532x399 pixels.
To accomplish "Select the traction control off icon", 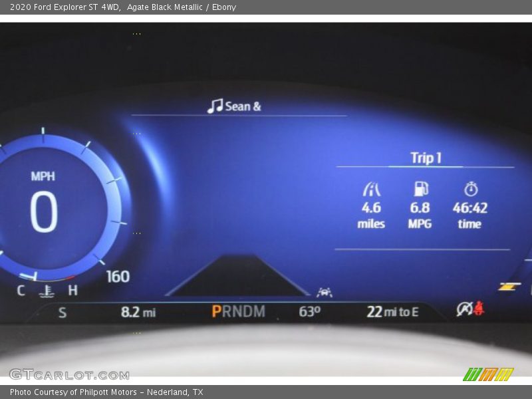I will (464, 309).
